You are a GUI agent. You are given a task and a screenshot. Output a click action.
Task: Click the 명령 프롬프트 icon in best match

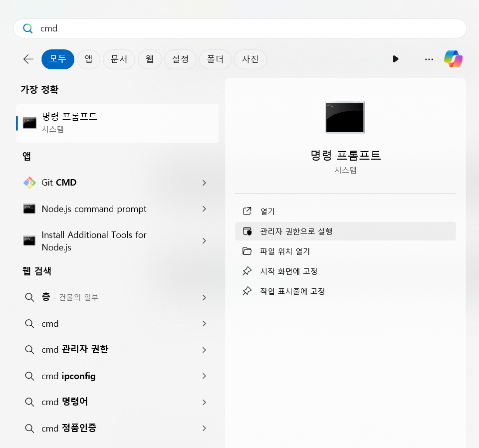coord(29,123)
